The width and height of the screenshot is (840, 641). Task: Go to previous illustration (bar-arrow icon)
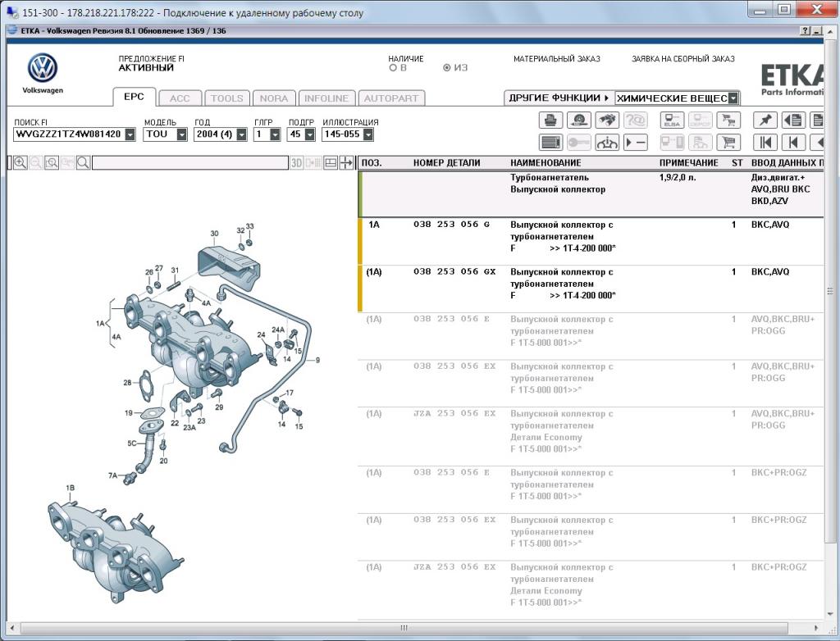(x=793, y=143)
